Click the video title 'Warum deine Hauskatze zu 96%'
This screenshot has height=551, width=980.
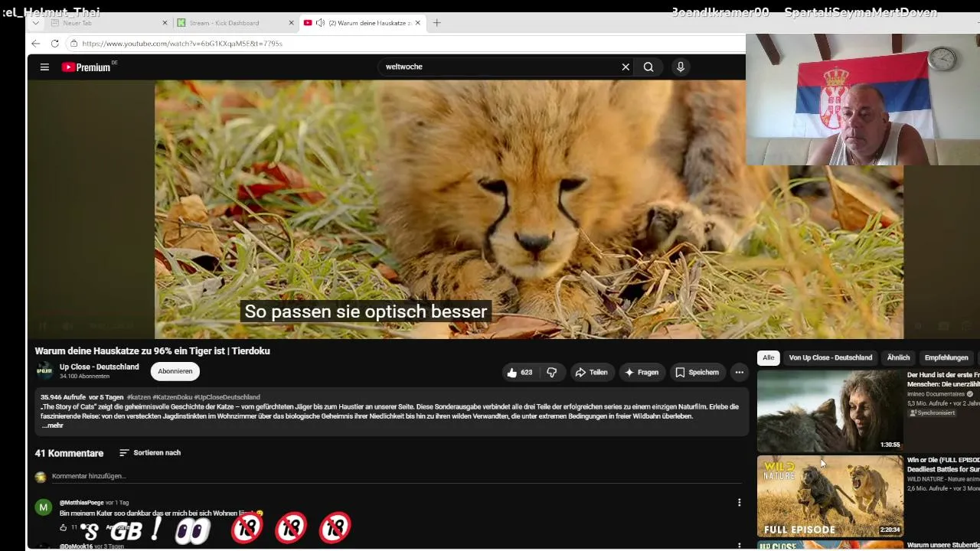pos(152,351)
